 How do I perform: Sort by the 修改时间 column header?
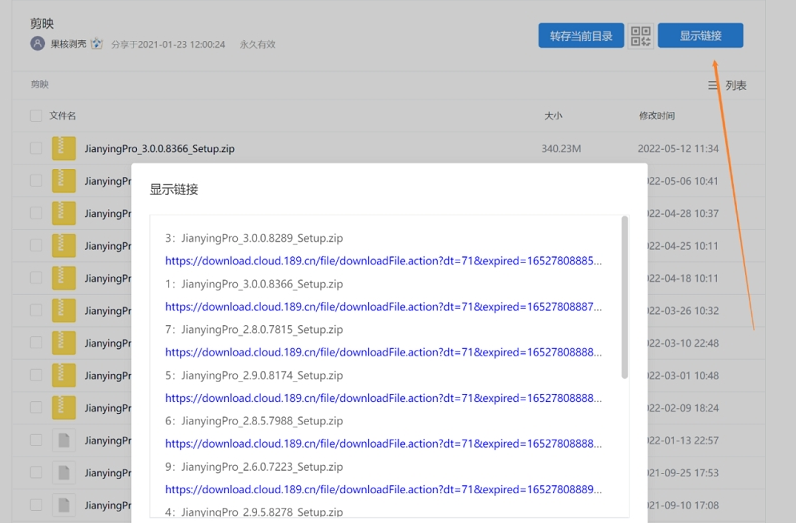(657, 116)
